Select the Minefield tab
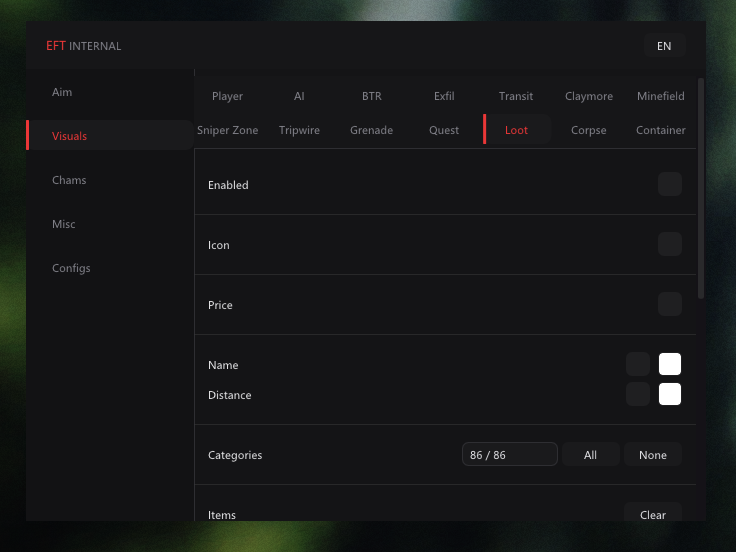The image size is (736, 552). pos(660,96)
